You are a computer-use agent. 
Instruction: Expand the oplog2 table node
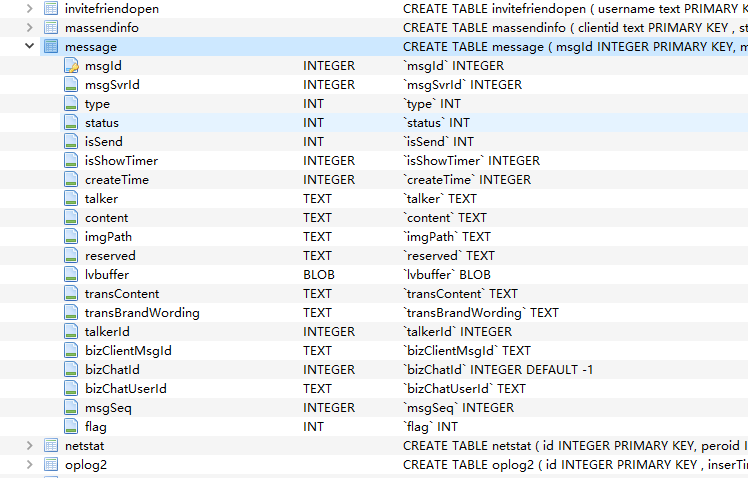coord(29,465)
